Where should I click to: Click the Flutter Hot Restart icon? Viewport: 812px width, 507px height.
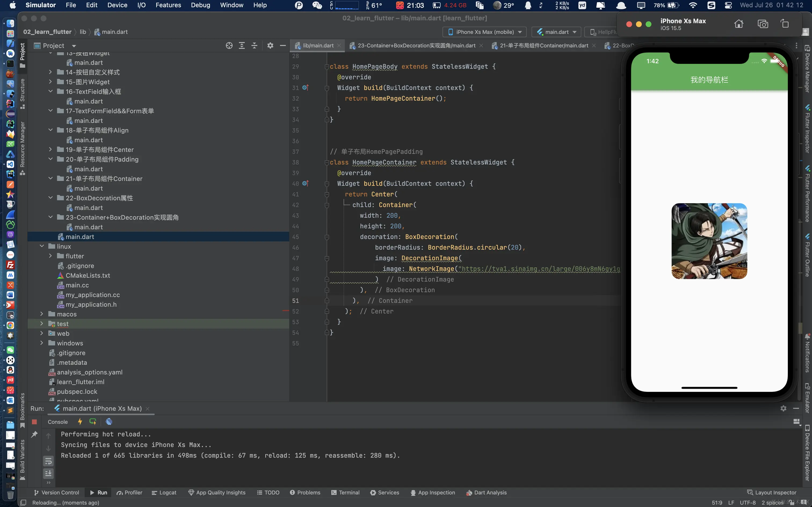point(93,422)
